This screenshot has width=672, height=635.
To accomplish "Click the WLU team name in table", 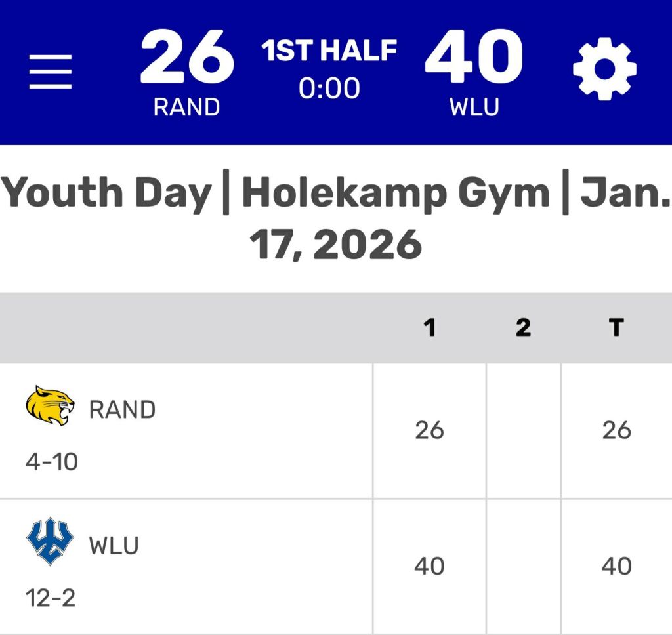I will [x=114, y=546].
